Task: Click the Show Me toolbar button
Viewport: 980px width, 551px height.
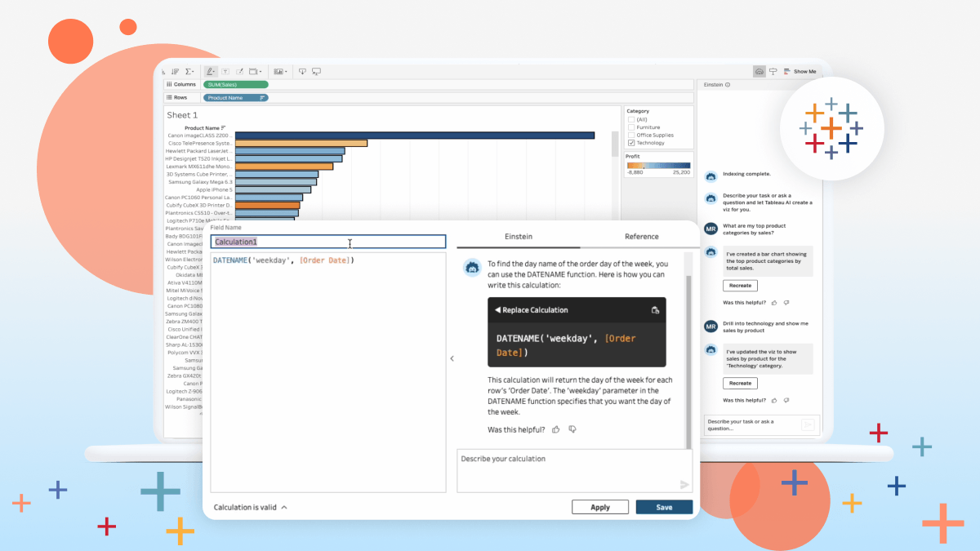Action: [800, 72]
